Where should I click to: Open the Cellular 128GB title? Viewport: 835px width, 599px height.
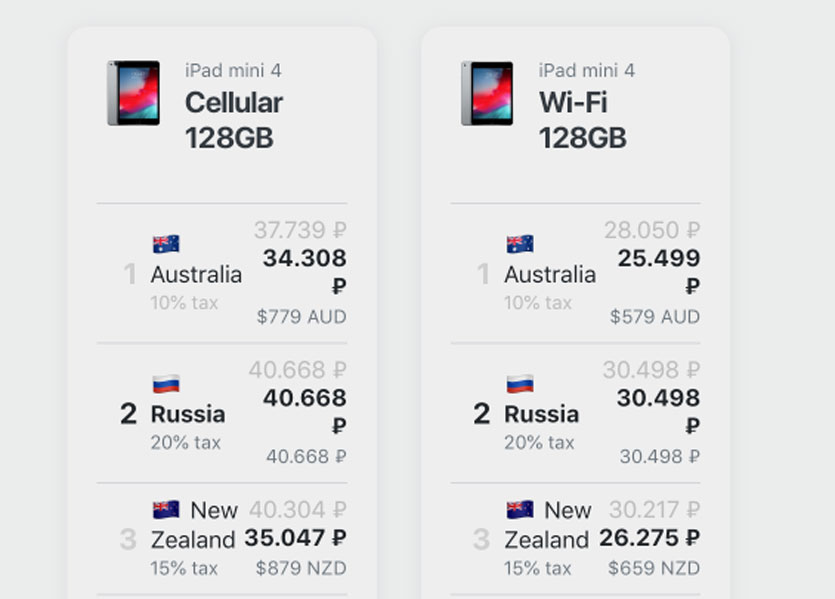coord(233,120)
